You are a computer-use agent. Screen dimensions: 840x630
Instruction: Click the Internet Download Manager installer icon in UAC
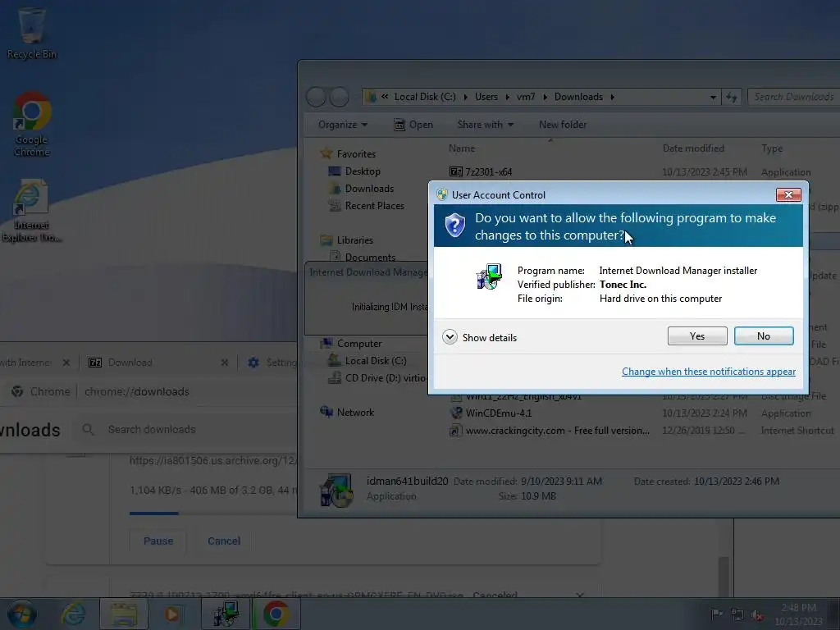[489, 276]
